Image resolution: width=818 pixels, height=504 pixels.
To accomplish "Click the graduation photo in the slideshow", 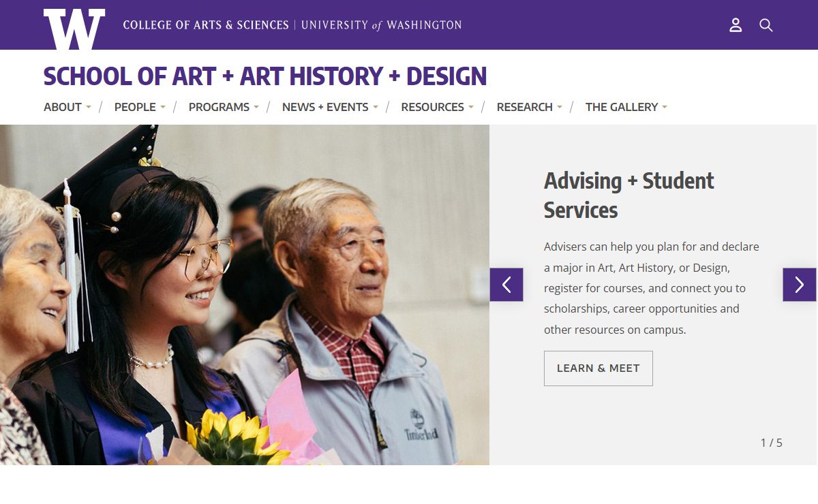I will click(245, 295).
